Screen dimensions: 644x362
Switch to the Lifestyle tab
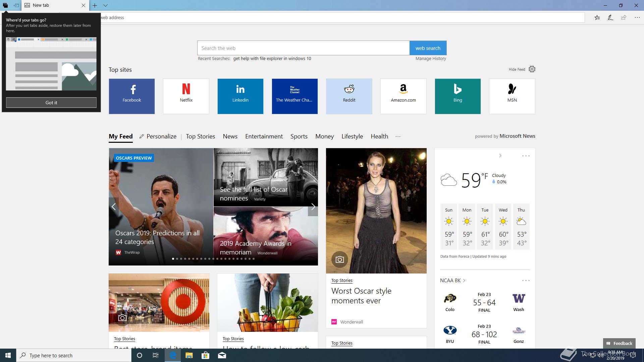(x=352, y=136)
